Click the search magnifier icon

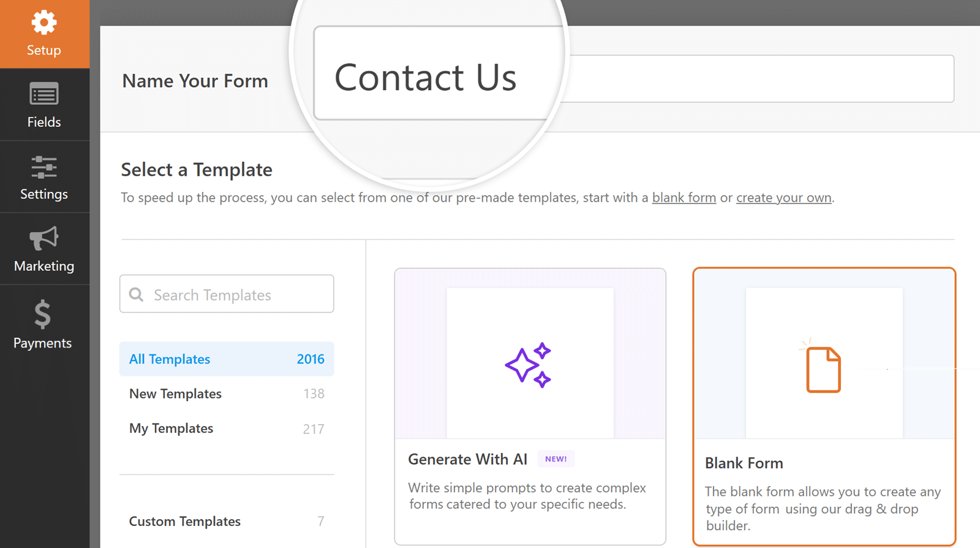click(x=137, y=295)
